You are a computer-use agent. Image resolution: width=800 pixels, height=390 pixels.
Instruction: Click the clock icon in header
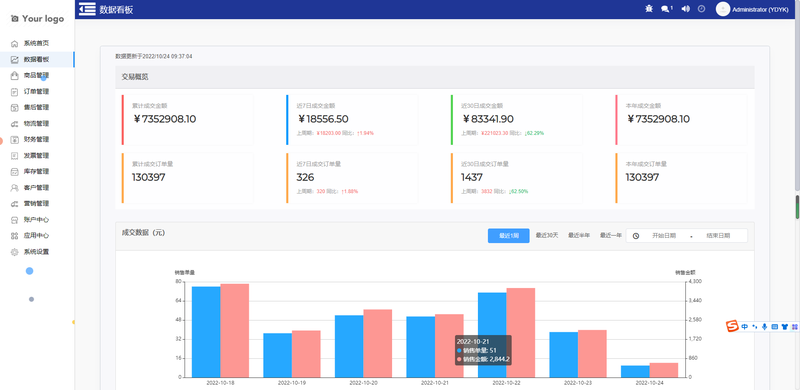pyautogui.click(x=702, y=9)
